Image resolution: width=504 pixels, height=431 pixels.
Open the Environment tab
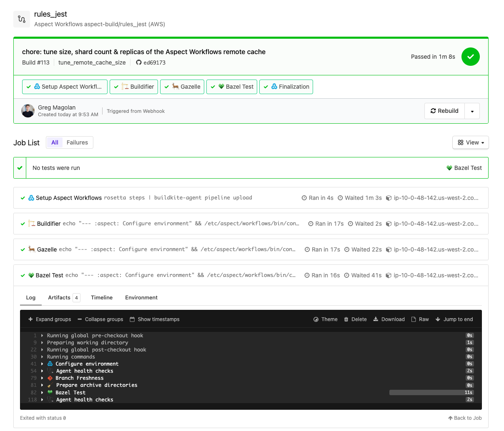141,298
